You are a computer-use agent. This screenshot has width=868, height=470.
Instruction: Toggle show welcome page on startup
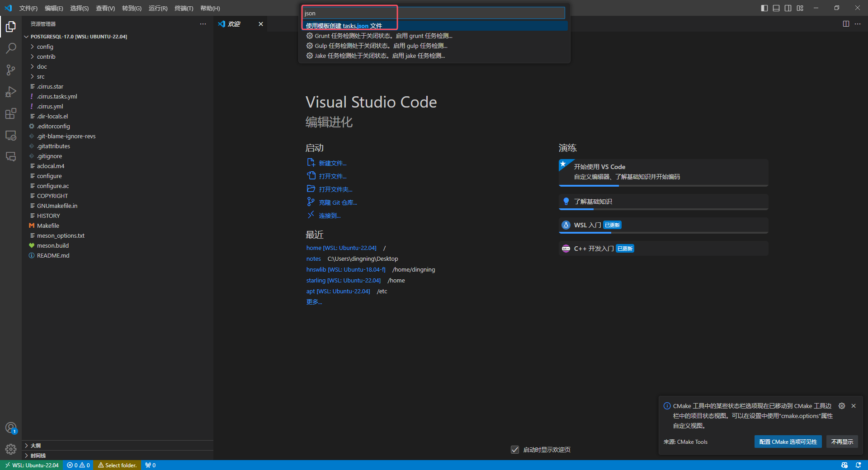(x=515, y=450)
